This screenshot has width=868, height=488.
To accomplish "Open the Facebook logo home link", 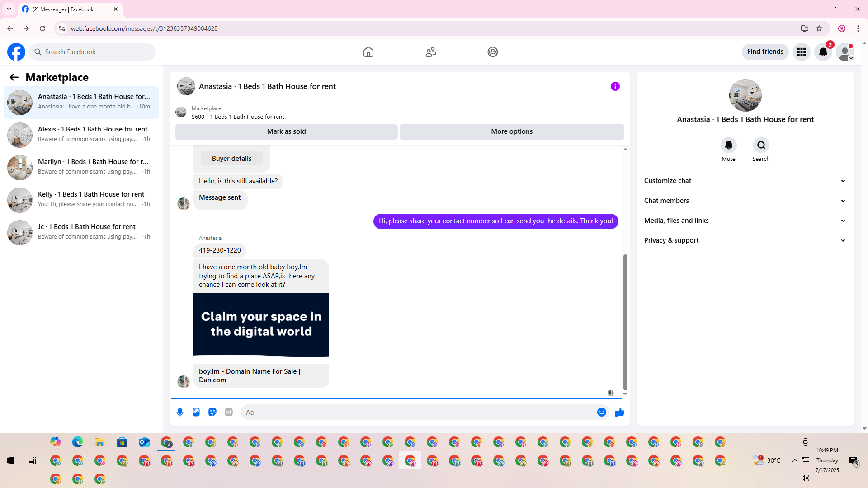I will click(16, 52).
